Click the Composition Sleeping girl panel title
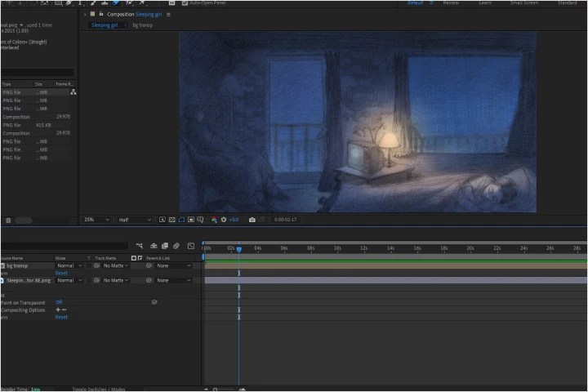Screen dimensions: 588x392 tap(134, 14)
